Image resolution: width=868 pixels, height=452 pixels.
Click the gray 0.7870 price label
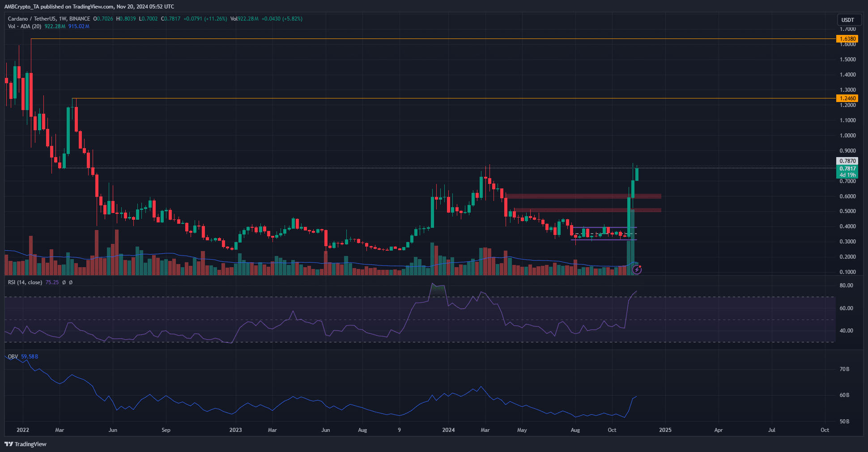point(847,161)
